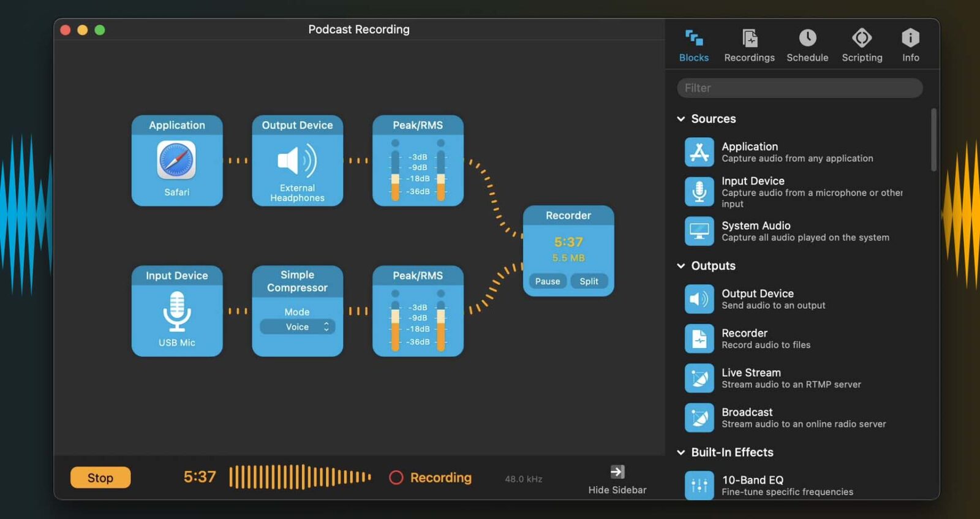Click the red Recording indicator circle
The width and height of the screenshot is (980, 519).
[x=396, y=477]
